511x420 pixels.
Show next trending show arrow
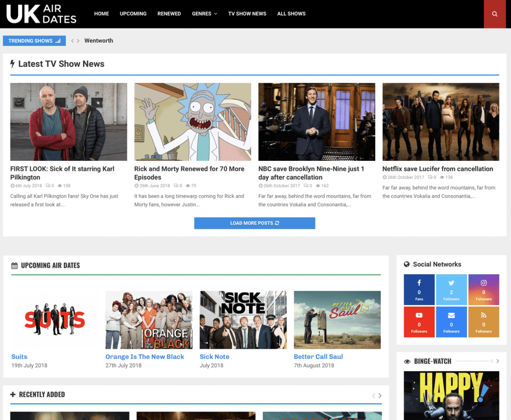pyautogui.click(x=78, y=41)
